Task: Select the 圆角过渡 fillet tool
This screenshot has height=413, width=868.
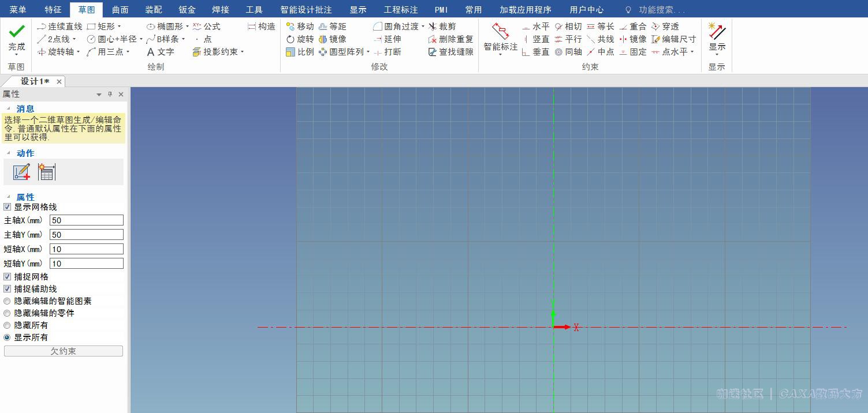Action: (396, 27)
